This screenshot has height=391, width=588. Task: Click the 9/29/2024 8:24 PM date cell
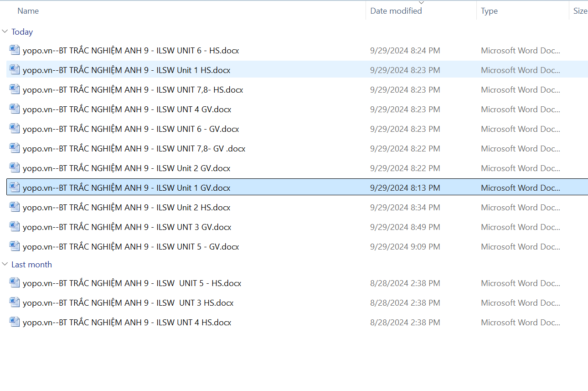point(405,51)
